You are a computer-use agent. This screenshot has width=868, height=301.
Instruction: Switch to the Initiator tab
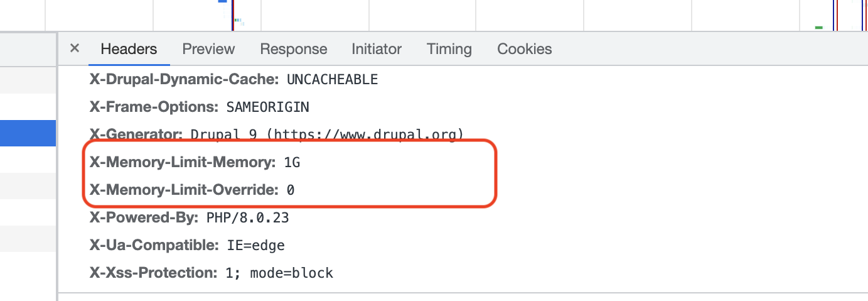377,49
